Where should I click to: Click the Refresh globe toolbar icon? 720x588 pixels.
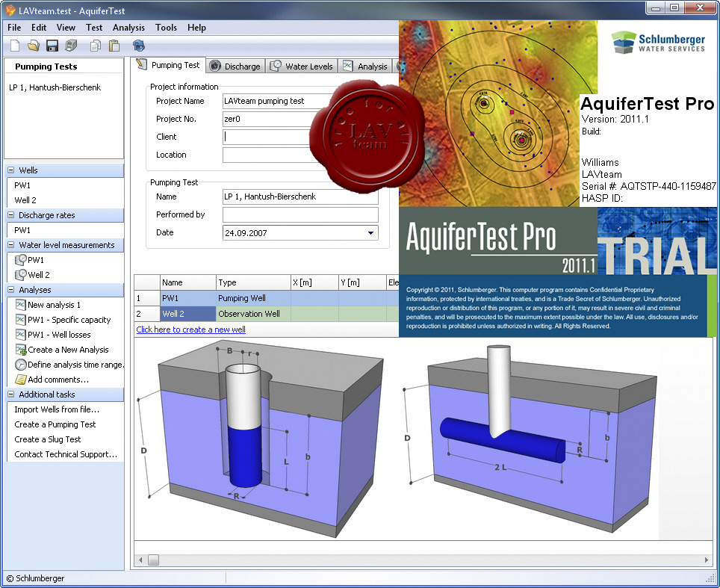pyautogui.click(x=138, y=46)
